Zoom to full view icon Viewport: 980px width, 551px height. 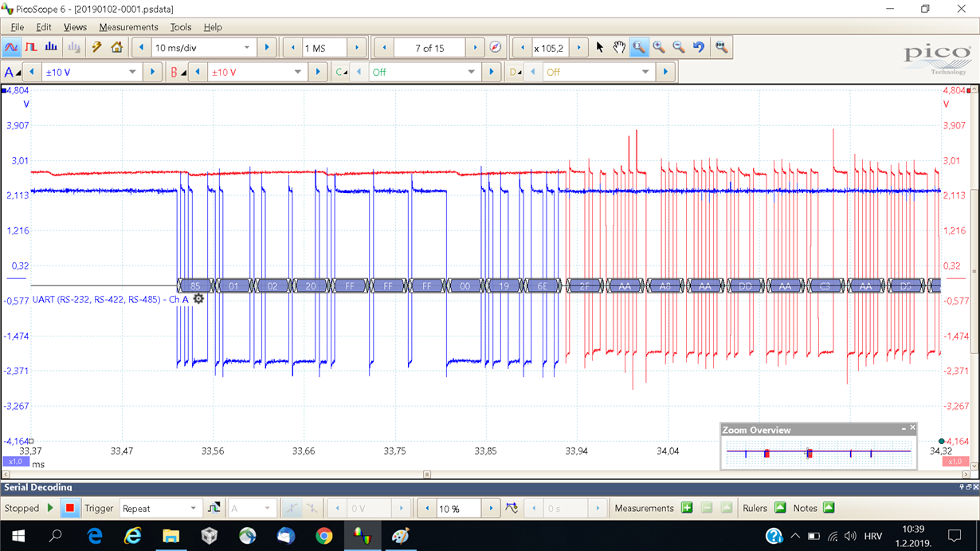pos(721,48)
